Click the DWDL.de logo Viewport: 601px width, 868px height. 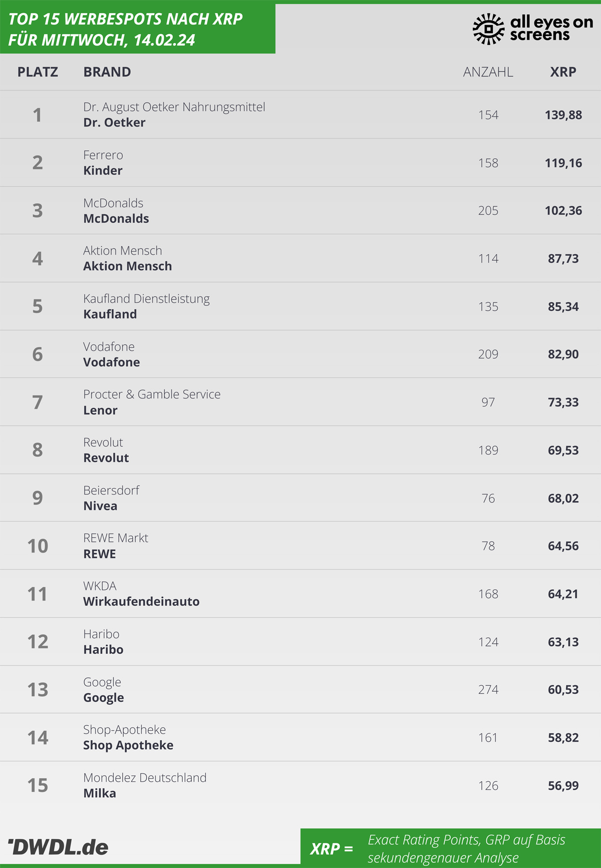pos(58,847)
